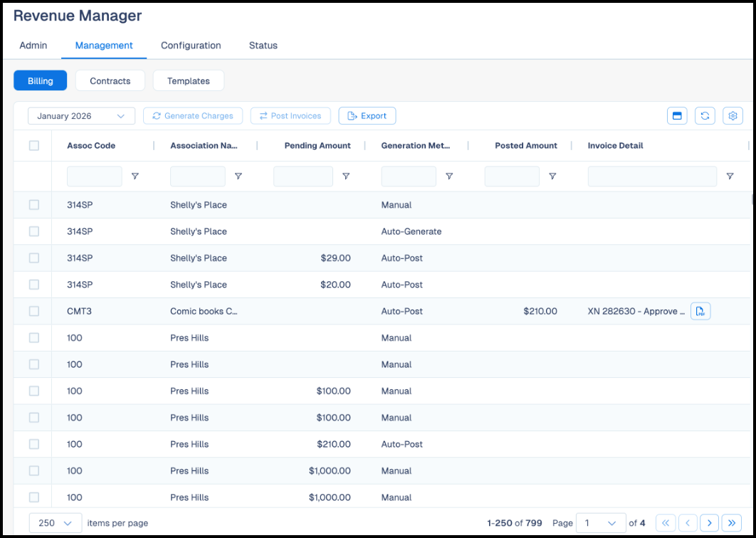This screenshot has height=538, width=756.
Task: Sort by Invoice Detail column header
Action: point(615,146)
